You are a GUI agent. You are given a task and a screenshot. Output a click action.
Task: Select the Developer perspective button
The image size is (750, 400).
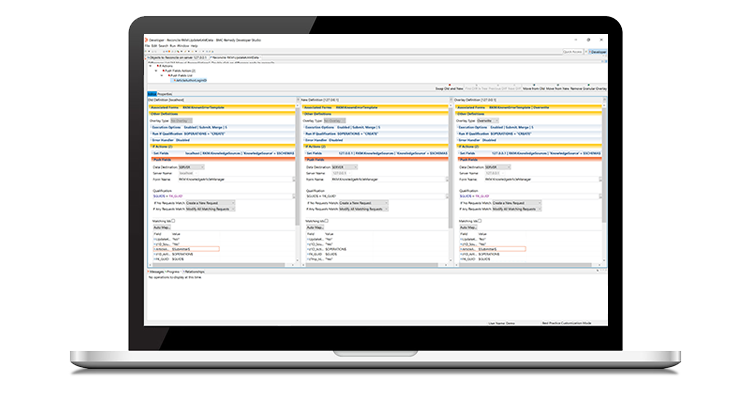click(x=598, y=52)
